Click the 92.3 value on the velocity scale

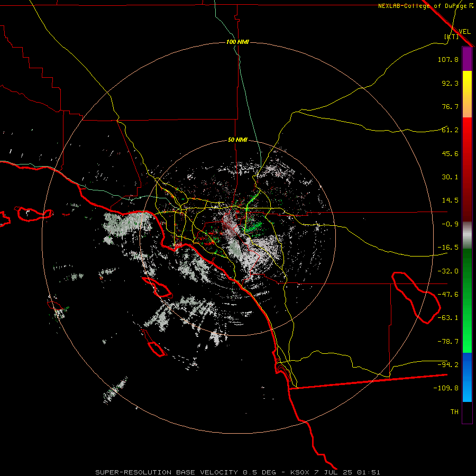click(450, 83)
